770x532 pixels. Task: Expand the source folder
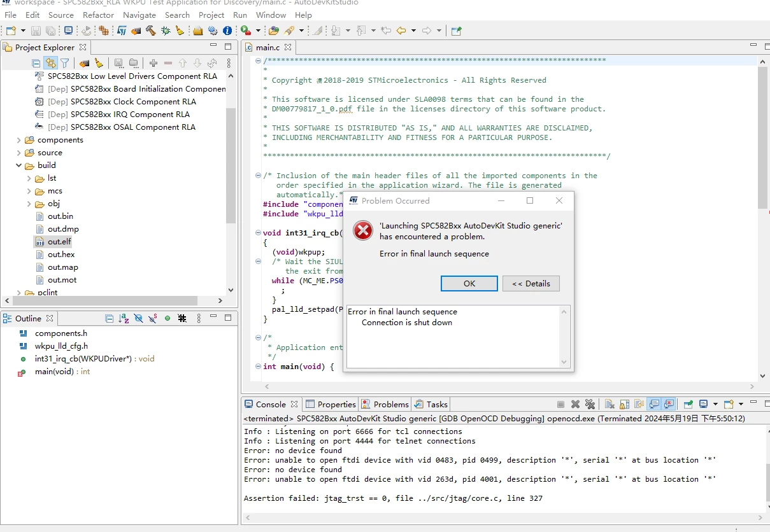[x=18, y=153]
